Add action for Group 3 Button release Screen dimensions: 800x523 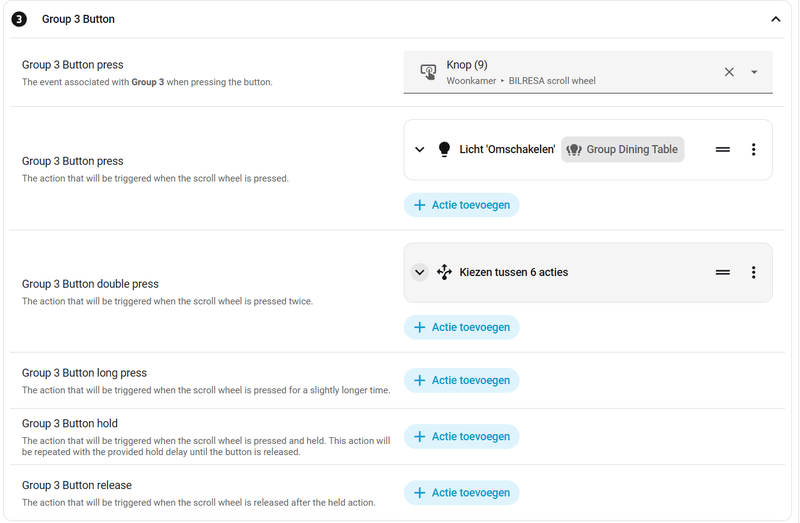(x=461, y=492)
